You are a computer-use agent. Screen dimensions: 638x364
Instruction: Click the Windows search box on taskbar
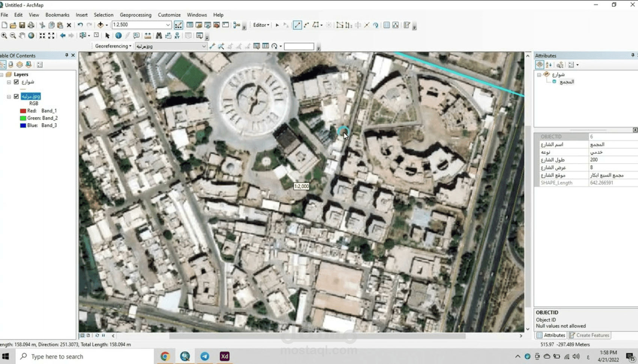pyautogui.click(x=85, y=356)
